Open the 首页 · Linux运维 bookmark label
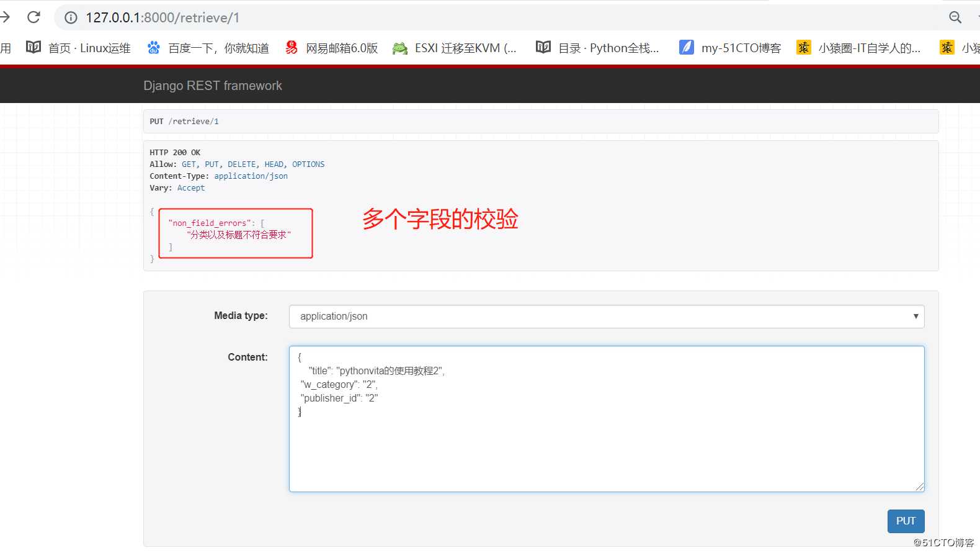 click(x=89, y=48)
